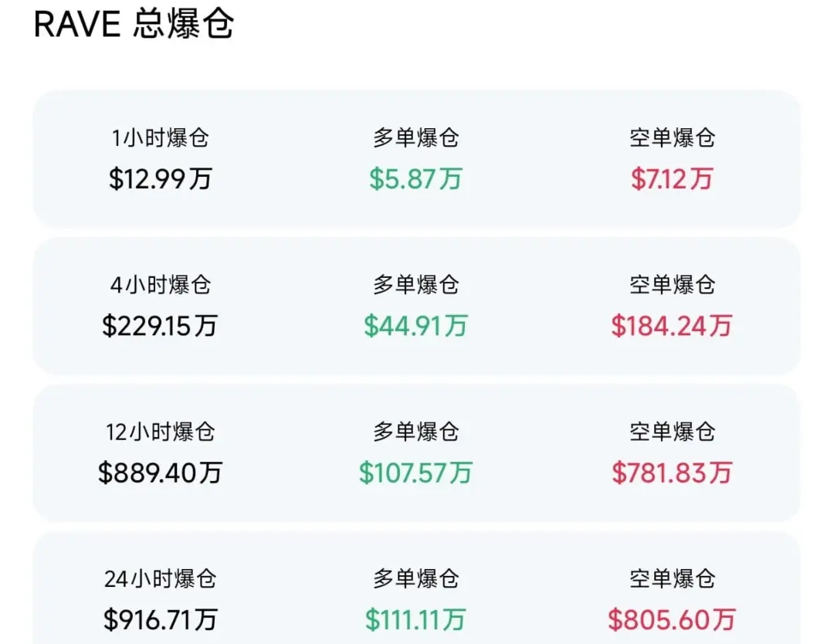Image resolution: width=834 pixels, height=644 pixels.
Task: Click 空单爆仓 label in the 24-hour card
Action: pyautogui.click(x=672, y=578)
